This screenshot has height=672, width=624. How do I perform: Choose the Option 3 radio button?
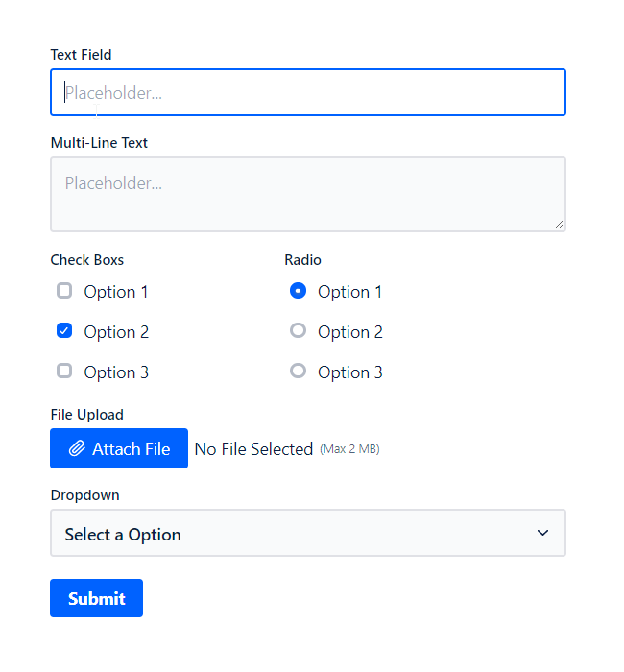click(x=298, y=371)
